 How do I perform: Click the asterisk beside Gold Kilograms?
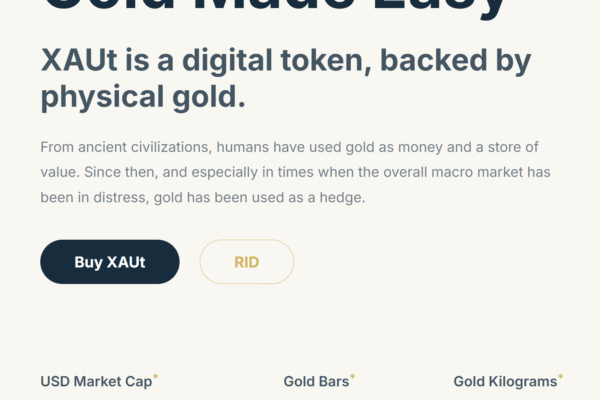point(560,377)
